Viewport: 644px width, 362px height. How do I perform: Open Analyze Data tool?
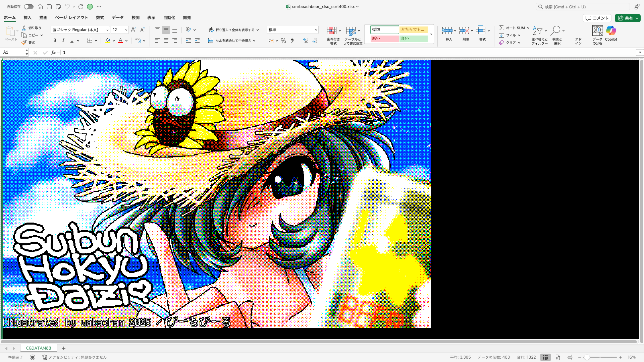(x=597, y=35)
